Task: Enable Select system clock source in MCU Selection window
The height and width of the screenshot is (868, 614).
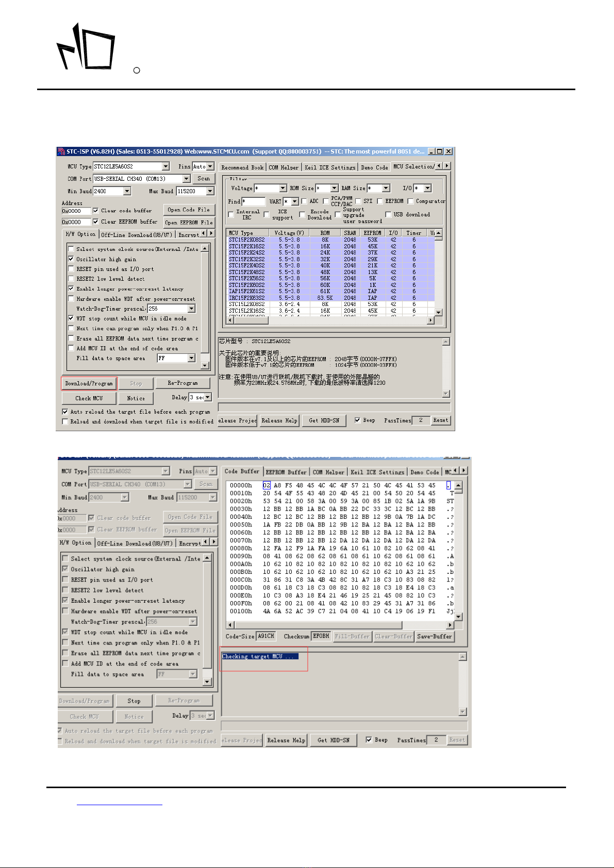Action: point(71,249)
